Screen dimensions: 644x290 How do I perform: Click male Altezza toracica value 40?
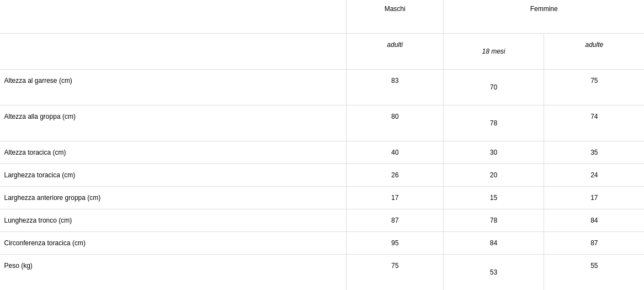point(395,152)
